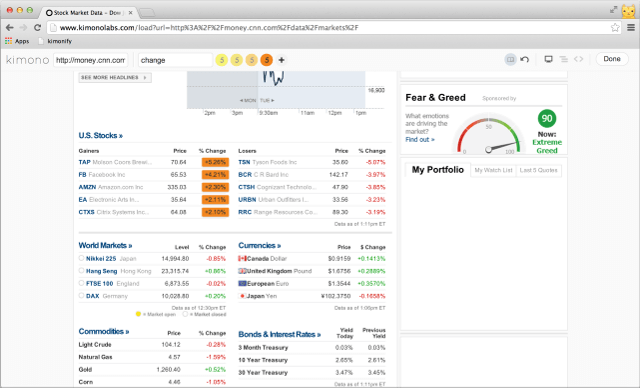Reload the page with the refresh icon
640x388 pixels.
[38, 27]
